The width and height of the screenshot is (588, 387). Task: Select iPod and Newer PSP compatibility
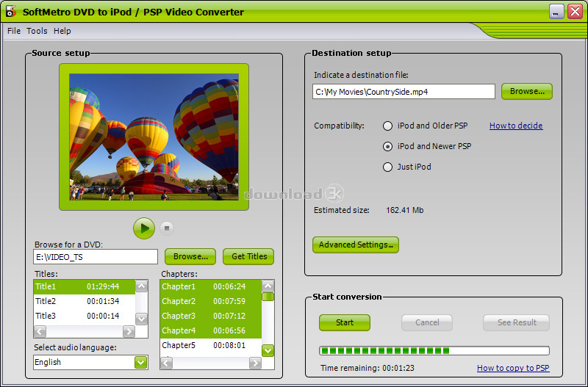pos(387,146)
